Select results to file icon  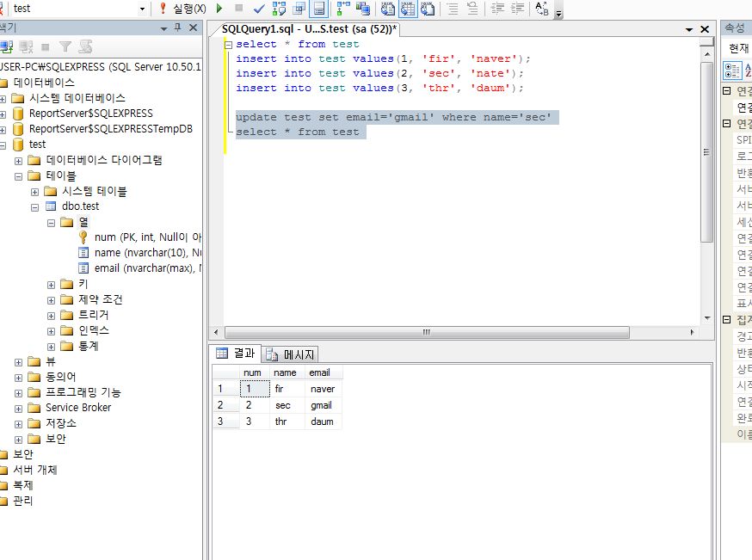[428, 8]
